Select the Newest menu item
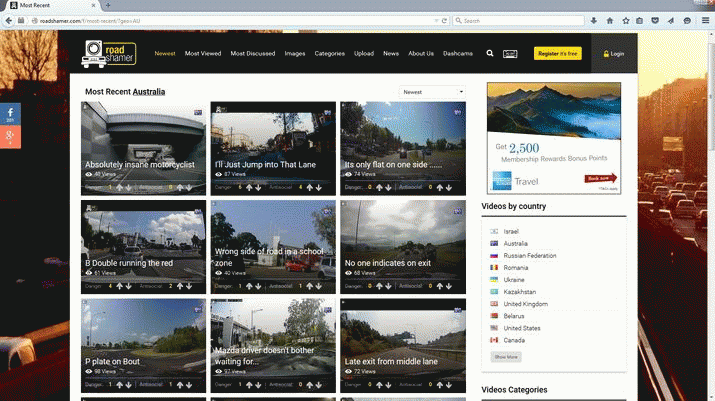The image size is (715, 401). coord(165,53)
